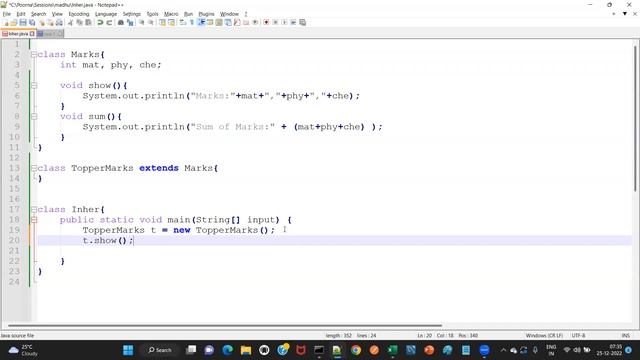The image size is (640, 360).
Task: Open File Explorer from the taskbar
Action: tap(246, 350)
